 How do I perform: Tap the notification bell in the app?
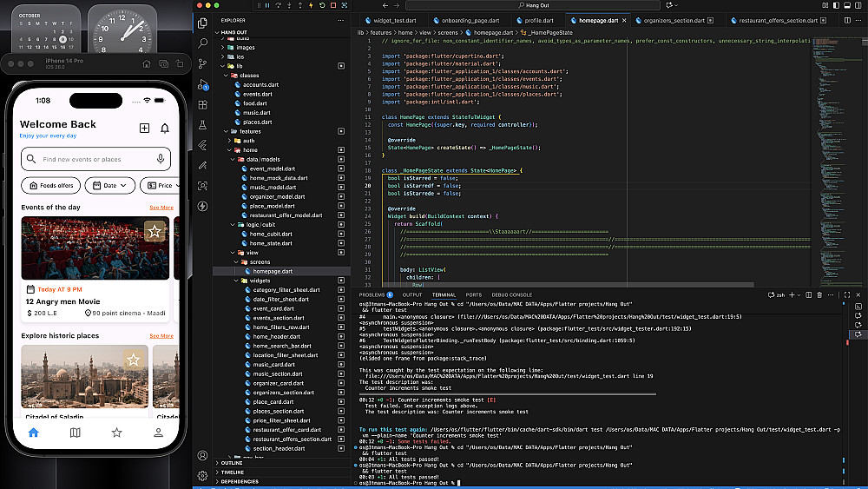(x=165, y=129)
